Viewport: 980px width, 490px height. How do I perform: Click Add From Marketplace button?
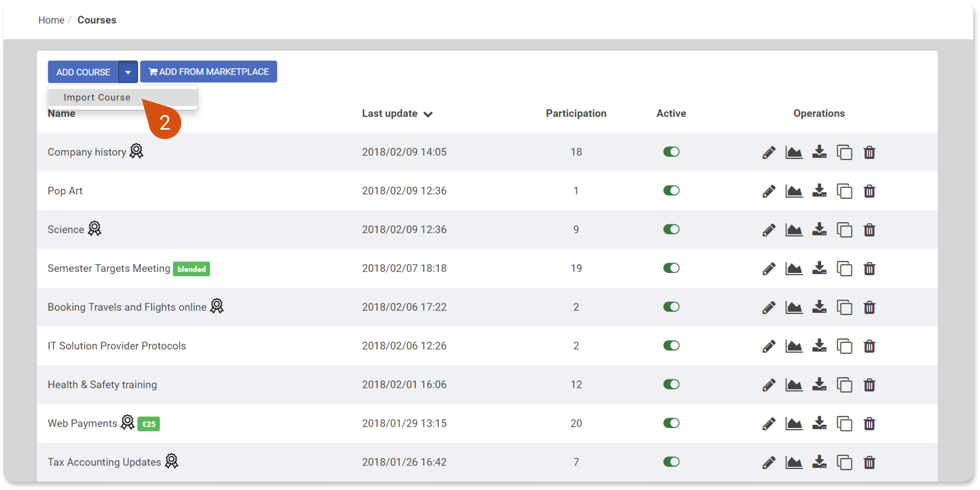208,72
